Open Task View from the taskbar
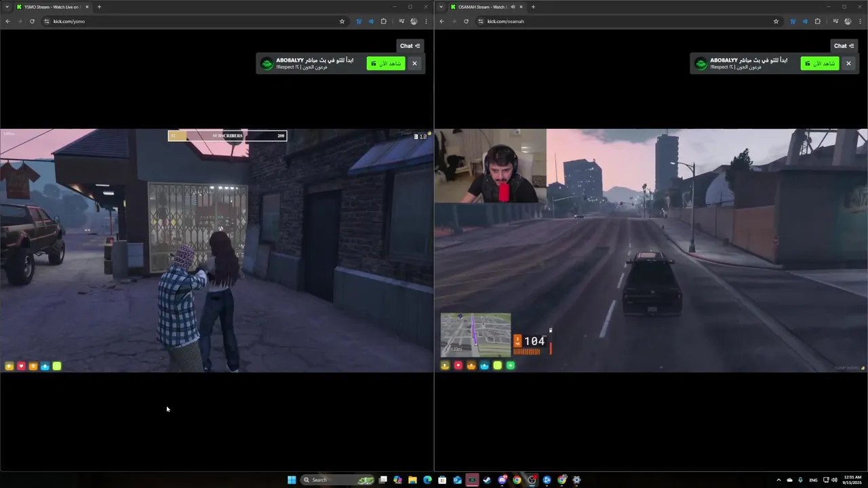 (383, 480)
